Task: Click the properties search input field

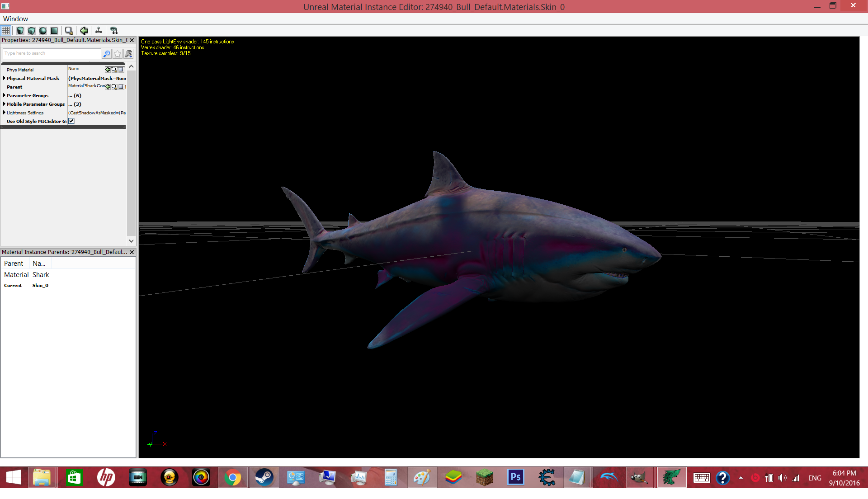Action: pos(52,54)
